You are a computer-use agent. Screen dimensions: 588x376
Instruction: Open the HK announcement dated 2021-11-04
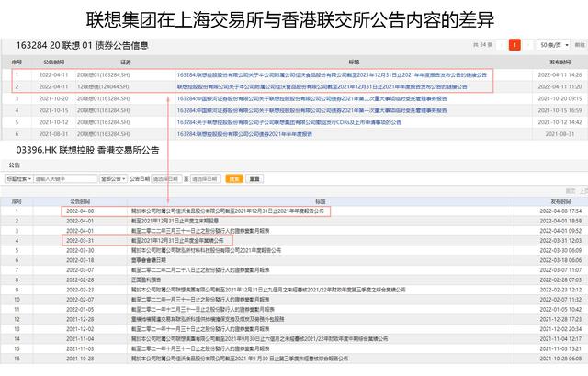[259, 339]
